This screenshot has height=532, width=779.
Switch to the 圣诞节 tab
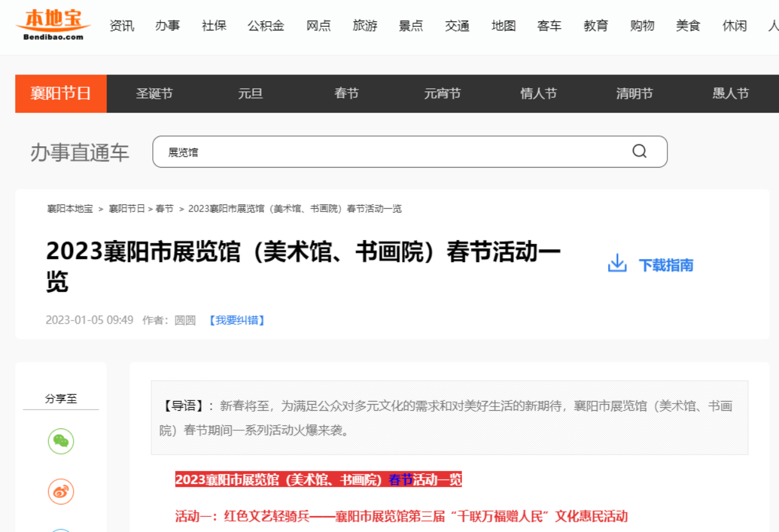pos(154,93)
